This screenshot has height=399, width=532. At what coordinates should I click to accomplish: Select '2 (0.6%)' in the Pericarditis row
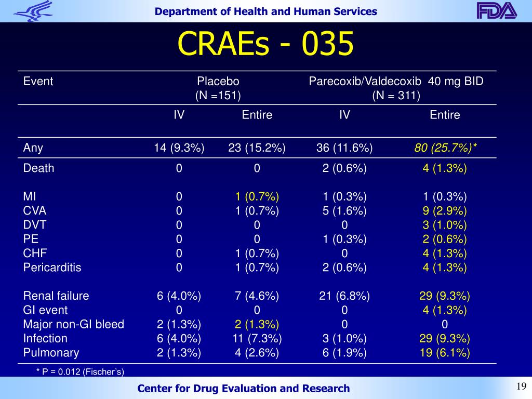tap(345, 268)
